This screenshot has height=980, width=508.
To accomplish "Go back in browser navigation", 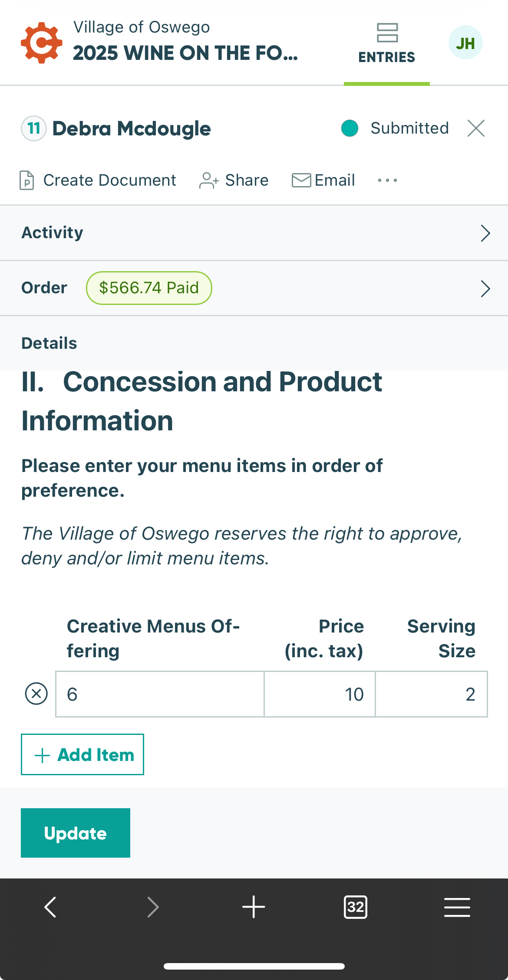I will tap(50, 907).
